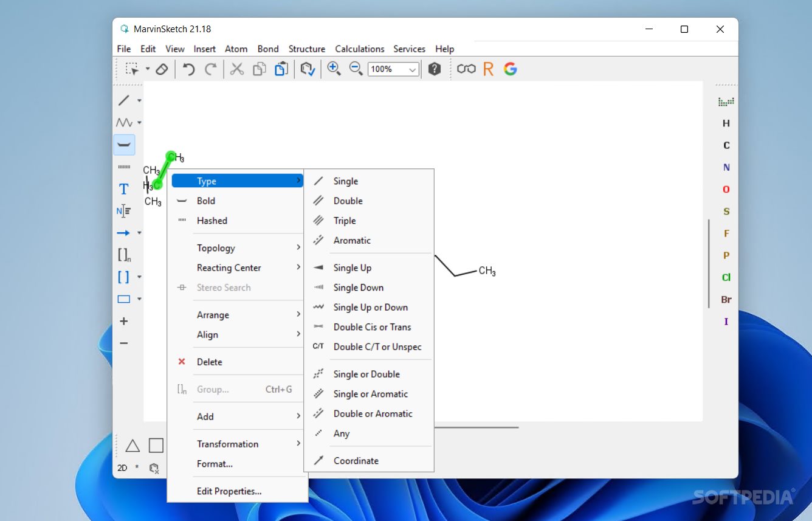Select the blue brackets tool
812x521 pixels.
coord(123,277)
